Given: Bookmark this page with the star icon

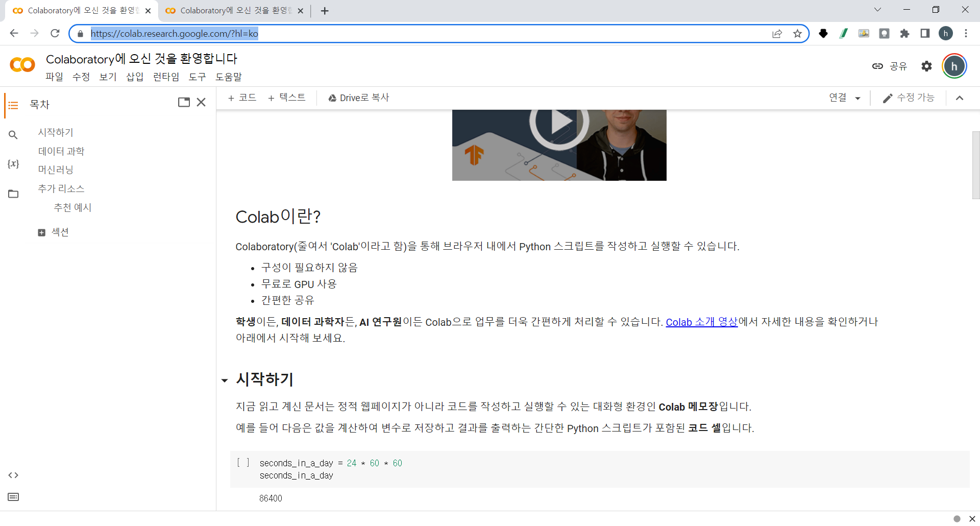Looking at the screenshot, I should [x=797, y=34].
